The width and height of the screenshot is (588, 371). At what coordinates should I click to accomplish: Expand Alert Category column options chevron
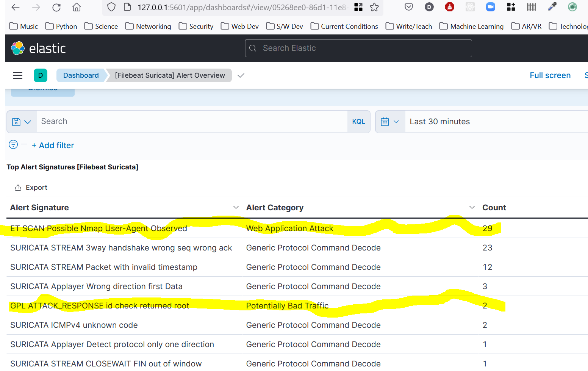(472, 208)
